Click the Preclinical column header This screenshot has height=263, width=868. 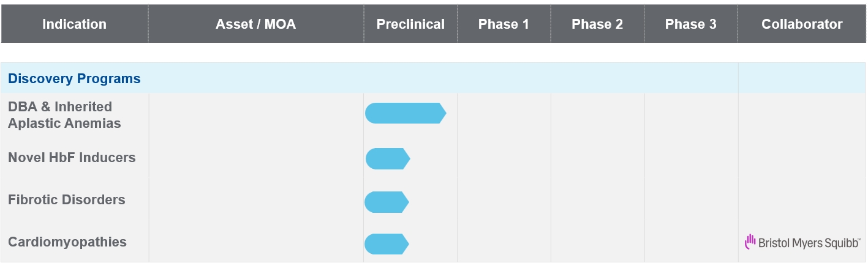(x=410, y=24)
